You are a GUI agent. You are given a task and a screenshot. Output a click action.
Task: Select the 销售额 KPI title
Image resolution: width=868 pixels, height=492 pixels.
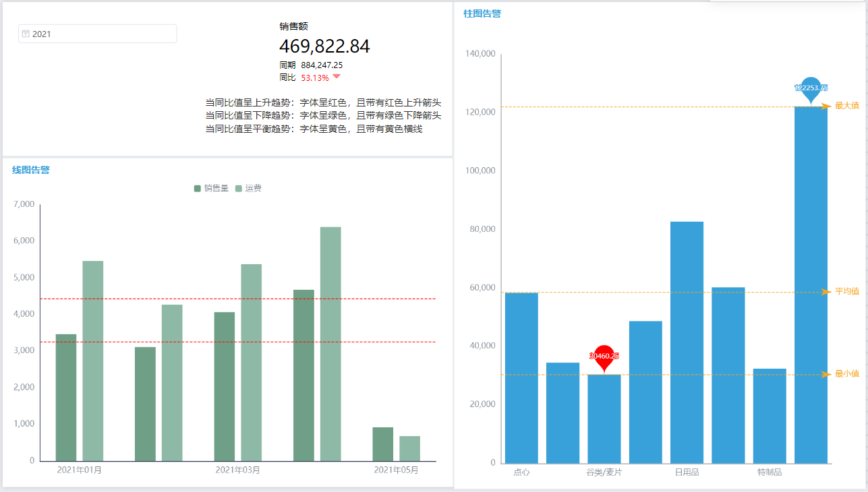pos(293,26)
